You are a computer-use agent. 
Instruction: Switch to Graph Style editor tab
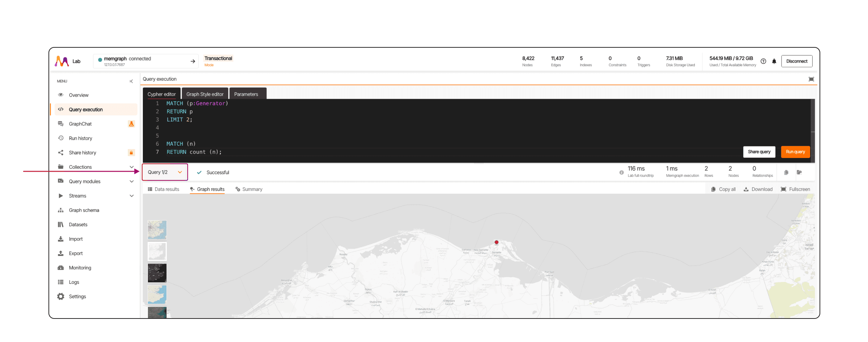point(205,94)
